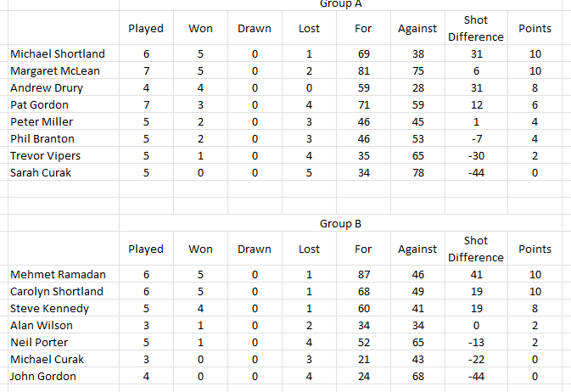Click Carolyn Shortland's Against value 49

click(417, 291)
